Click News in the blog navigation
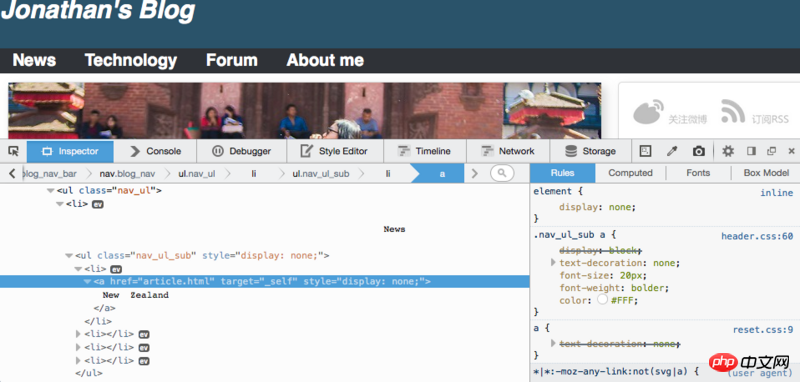The image size is (800, 382). pyautogui.click(x=34, y=60)
